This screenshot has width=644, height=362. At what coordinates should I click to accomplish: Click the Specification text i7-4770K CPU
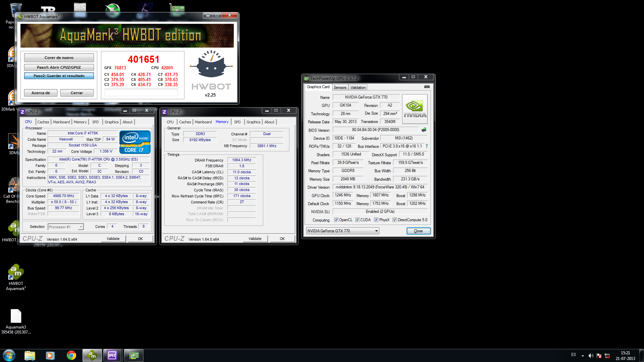click(x=99, y=159)
